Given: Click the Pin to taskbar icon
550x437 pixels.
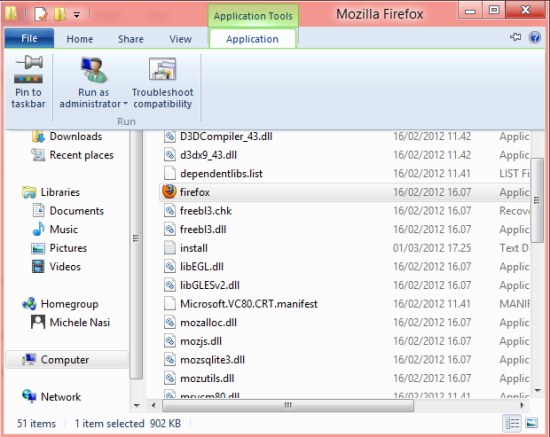Looking at the screenshot, I should [28, 69].
